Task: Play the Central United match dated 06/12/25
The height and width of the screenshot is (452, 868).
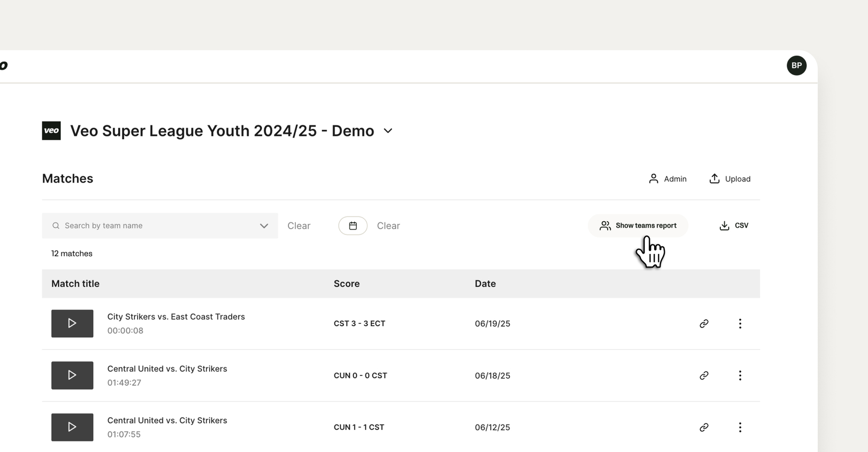Action: 72,427
